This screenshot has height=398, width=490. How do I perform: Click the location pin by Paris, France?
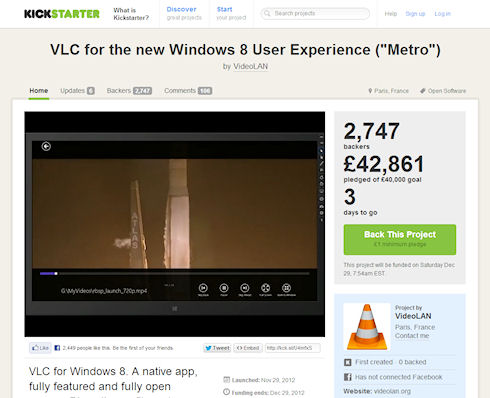pos(370,91)
